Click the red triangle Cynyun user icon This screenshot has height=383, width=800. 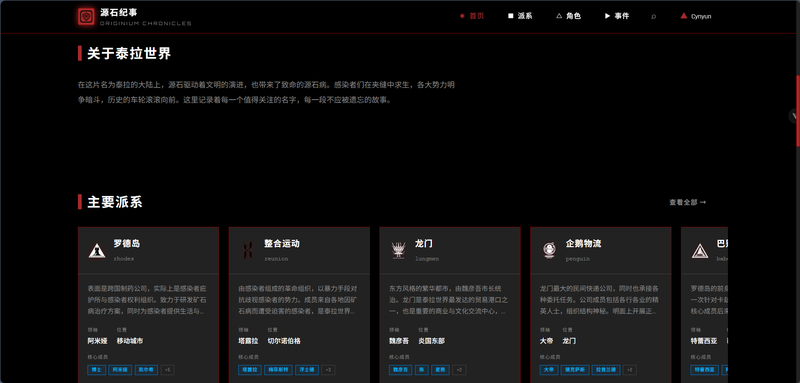[684, 16]
